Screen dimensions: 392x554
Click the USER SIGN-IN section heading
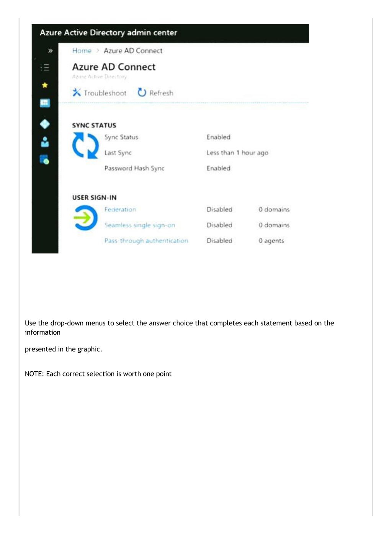[95, 198]
